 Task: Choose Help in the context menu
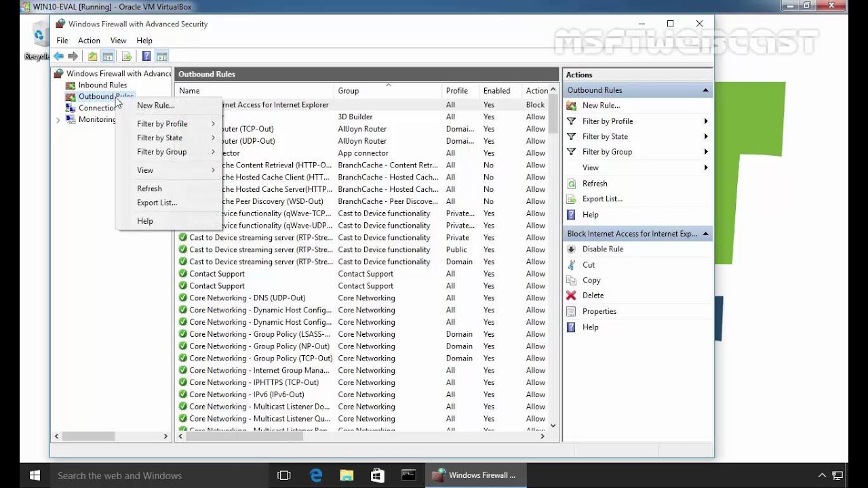click(x=170, y=221)
